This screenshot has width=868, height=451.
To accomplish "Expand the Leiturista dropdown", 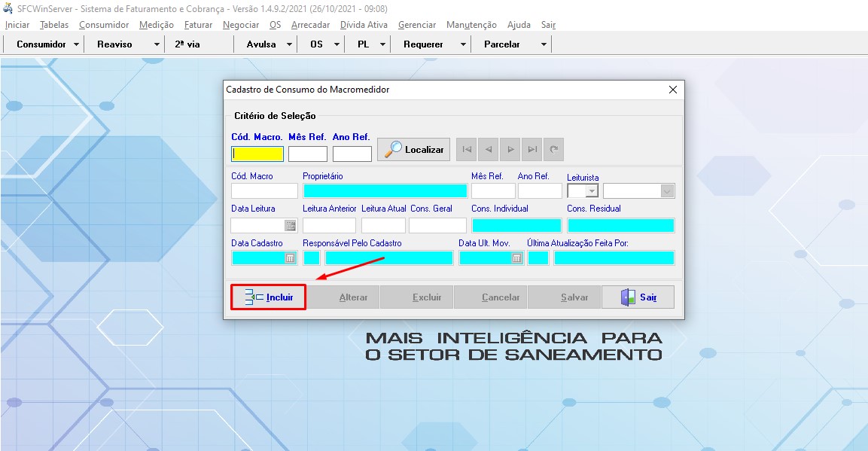I will (x=592, y=190).
